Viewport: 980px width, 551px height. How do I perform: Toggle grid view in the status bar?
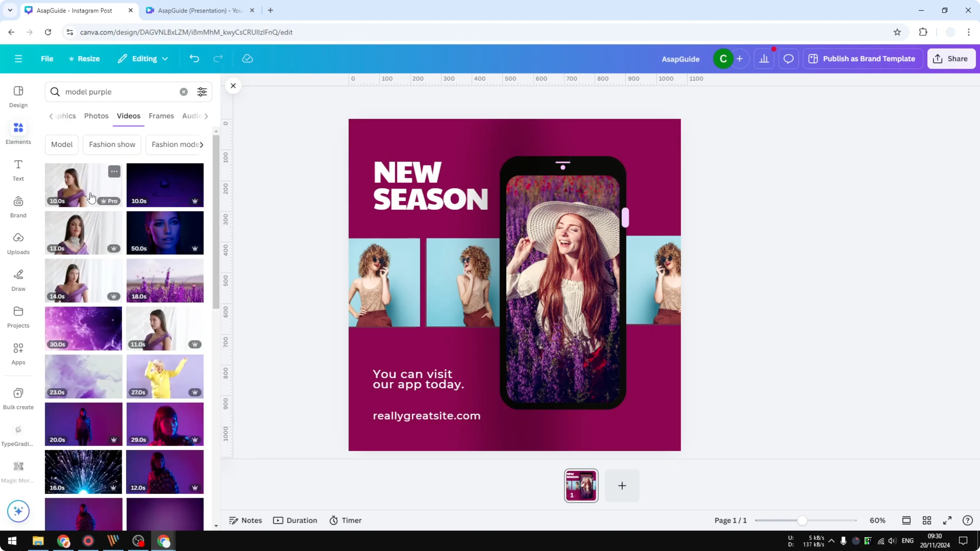[x=927, y=520]
